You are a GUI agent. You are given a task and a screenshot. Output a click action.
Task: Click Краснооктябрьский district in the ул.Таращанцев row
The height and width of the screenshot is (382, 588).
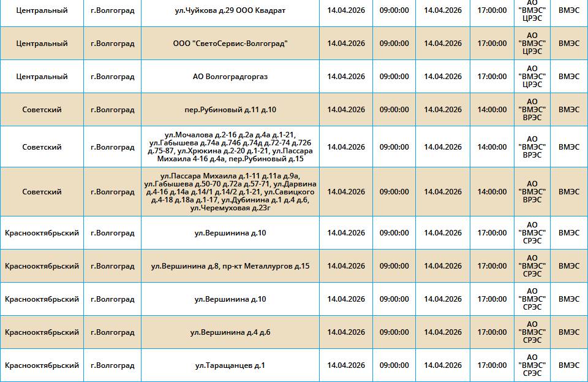coord(42,365)
